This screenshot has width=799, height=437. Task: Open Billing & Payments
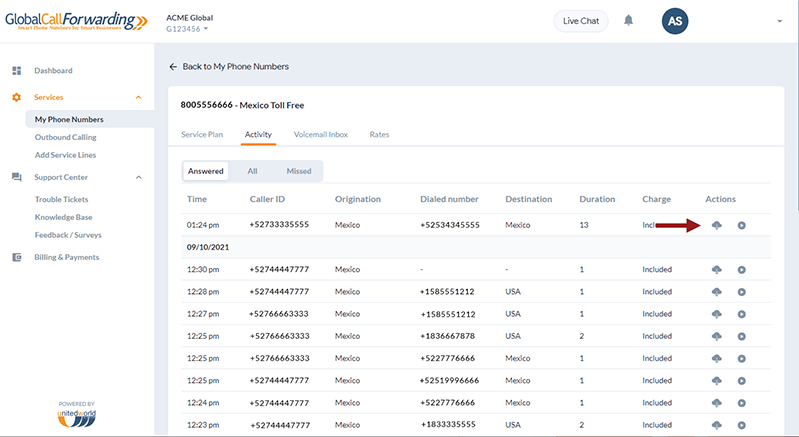tap(67, 257)
